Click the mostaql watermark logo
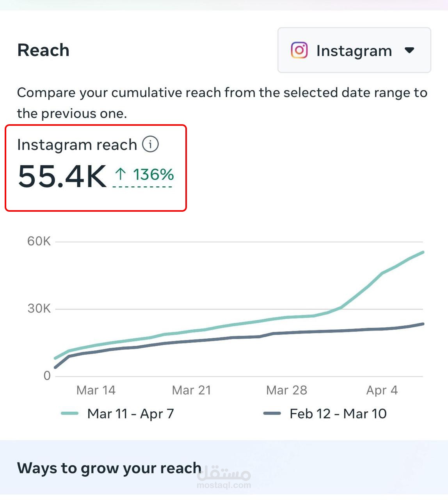448x500 pixels. click(224, 477)
